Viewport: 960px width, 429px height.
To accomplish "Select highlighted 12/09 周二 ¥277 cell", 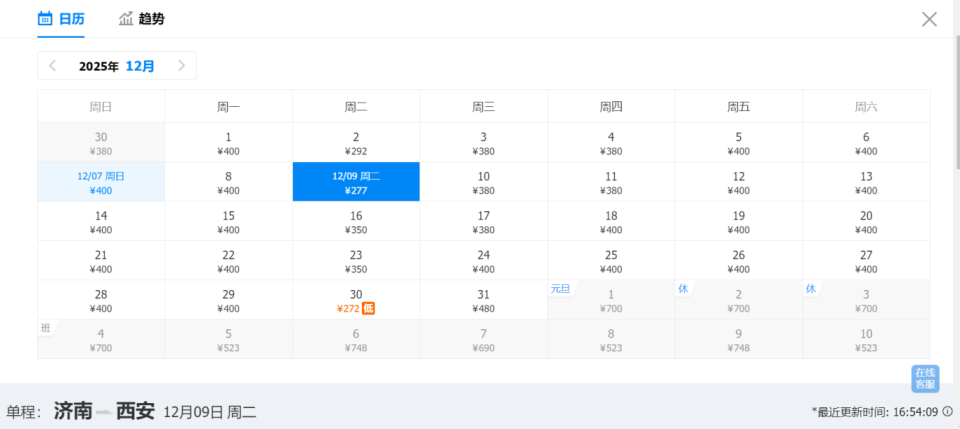I will point(356,182).
